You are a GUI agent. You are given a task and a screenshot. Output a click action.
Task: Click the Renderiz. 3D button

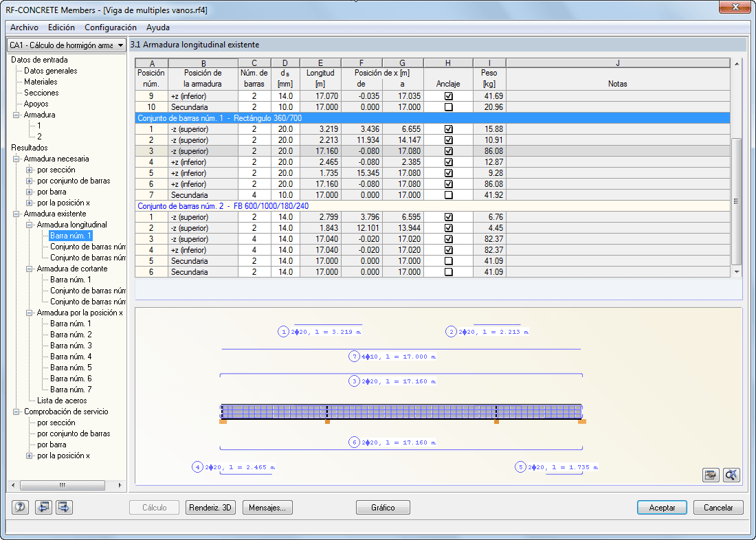point(211,508)
